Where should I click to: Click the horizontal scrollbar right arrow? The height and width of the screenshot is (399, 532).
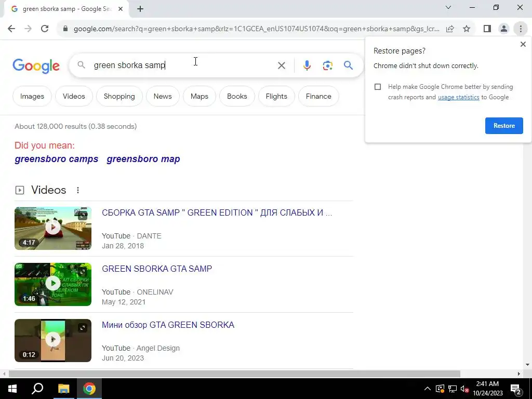pyautogui.click(x=519, y=374)
